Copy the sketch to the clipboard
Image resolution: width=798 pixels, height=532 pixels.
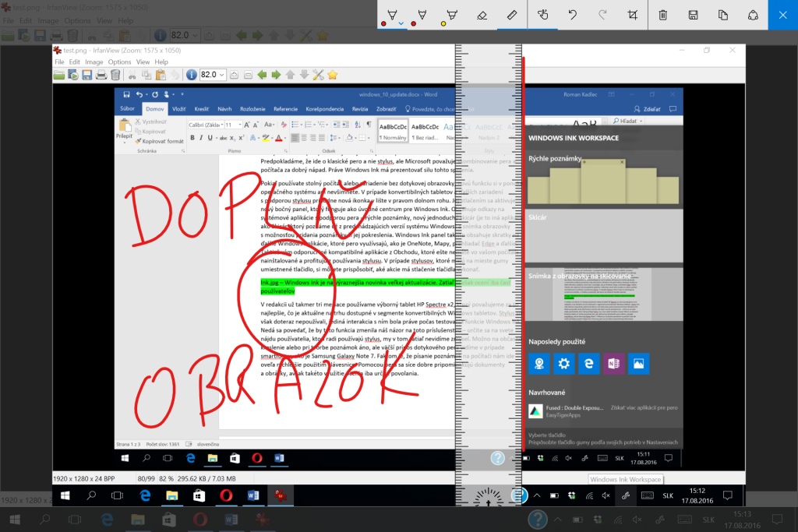723,14
